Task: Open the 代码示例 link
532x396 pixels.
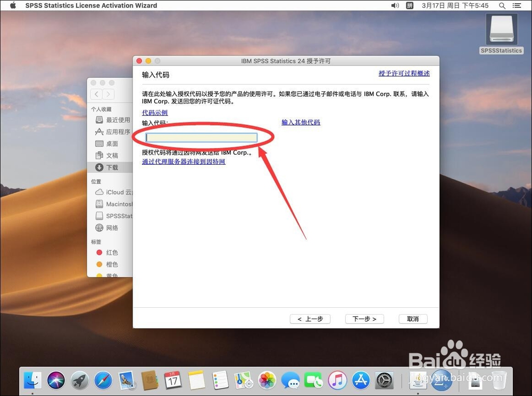Action: (155, 113)
